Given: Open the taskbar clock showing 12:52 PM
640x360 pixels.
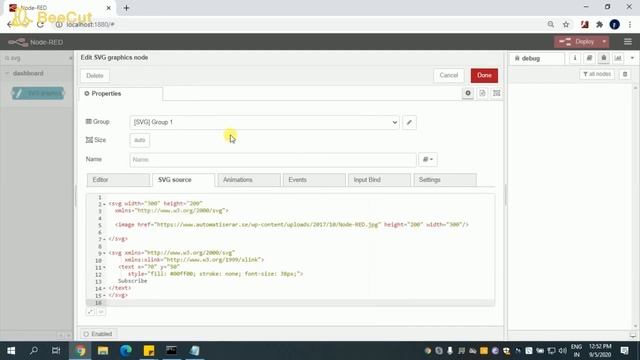Looking at the screenshot, I should [600, 351].
